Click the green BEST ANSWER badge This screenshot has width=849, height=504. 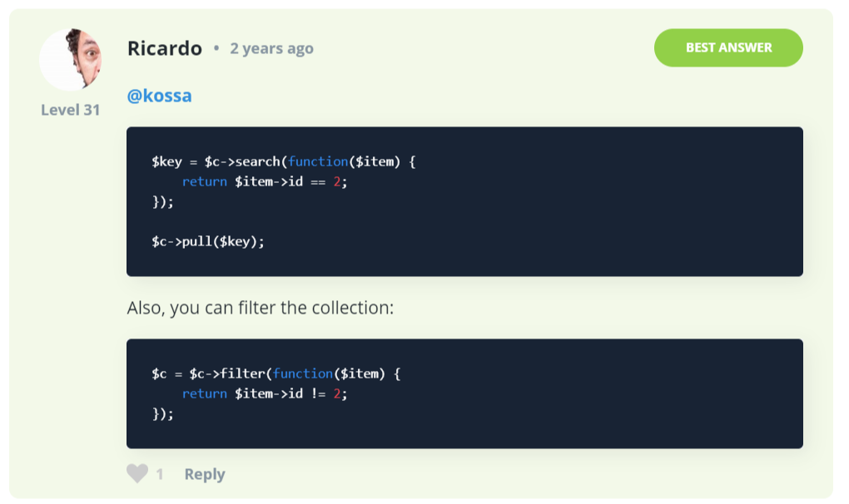coord(728,47)
